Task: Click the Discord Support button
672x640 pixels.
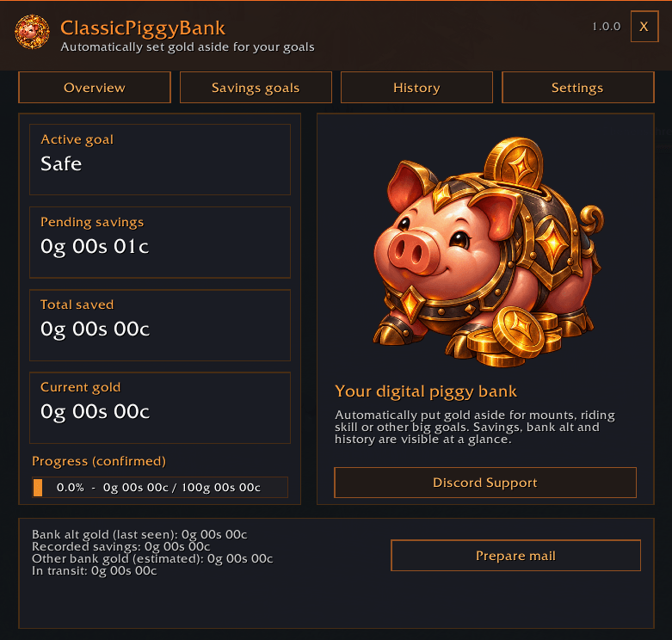Action: (485, 483)
